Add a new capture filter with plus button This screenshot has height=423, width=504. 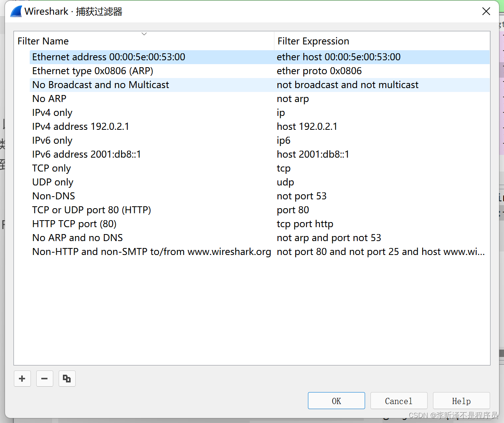(x=22, y=379)
